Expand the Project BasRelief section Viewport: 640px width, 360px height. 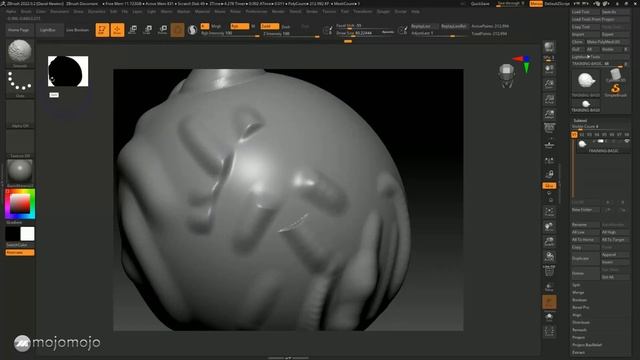[587, 345]
